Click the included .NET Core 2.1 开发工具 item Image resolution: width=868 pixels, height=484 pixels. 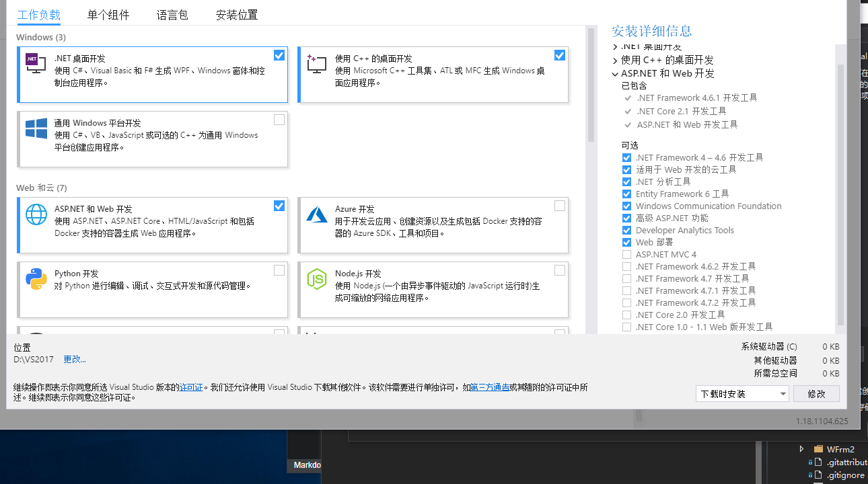tap(682, 111)
